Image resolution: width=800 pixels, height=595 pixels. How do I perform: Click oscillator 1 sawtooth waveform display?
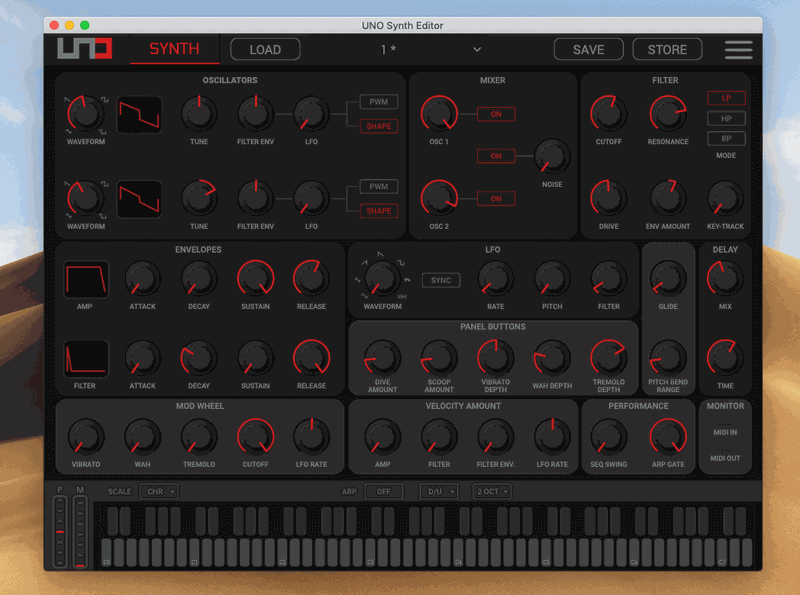(x=139, y=114)
